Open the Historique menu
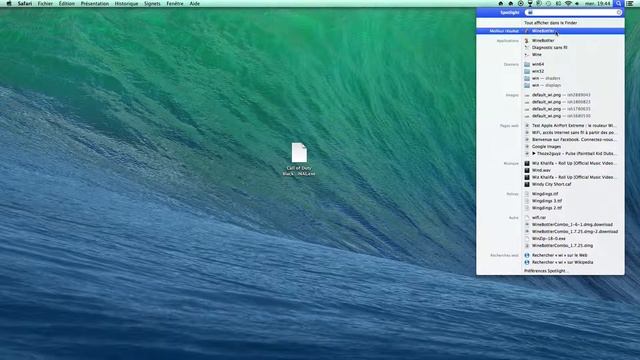 (x=126, y=3)
